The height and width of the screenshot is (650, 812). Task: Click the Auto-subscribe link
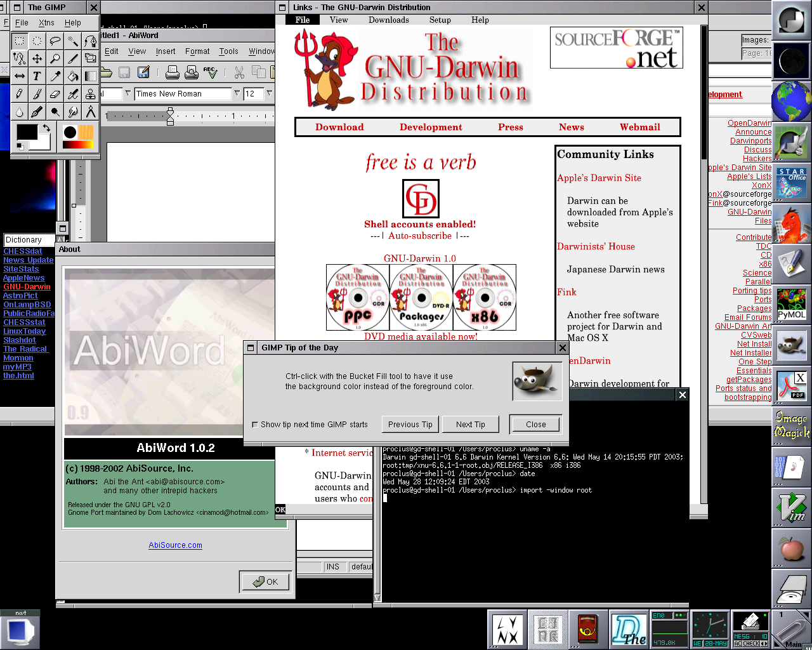(420, 235)
